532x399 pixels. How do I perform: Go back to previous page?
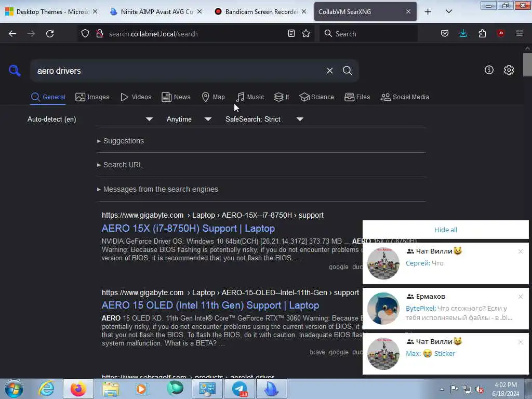(x=12, y=34)
